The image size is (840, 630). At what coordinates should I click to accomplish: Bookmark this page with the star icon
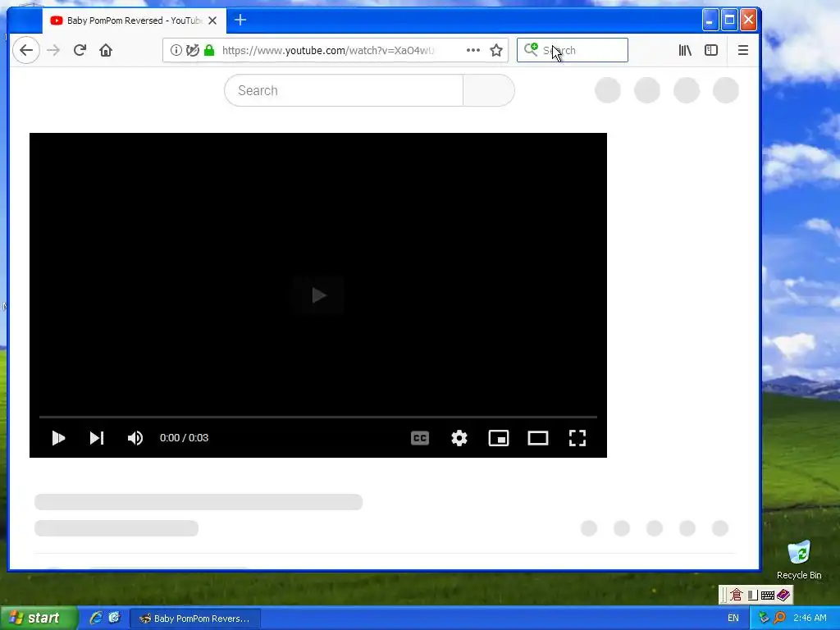tap(496, 50)
